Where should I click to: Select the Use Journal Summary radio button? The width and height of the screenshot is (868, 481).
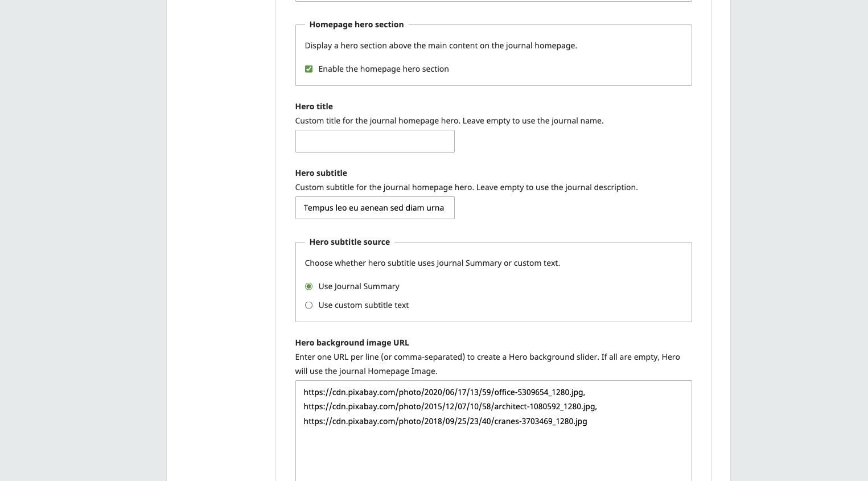point(308,286)
